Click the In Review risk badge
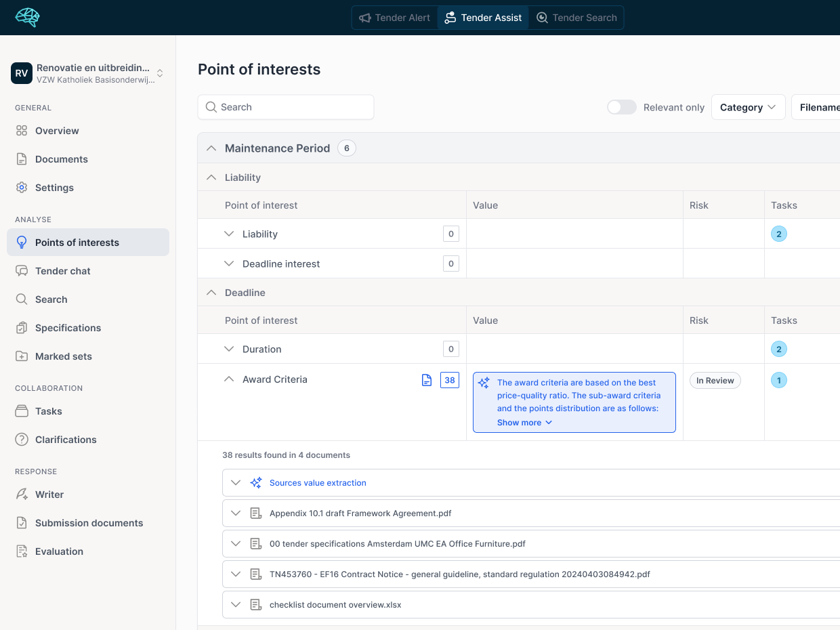Viewport: 840px width, 630px height. pos(715,381)
